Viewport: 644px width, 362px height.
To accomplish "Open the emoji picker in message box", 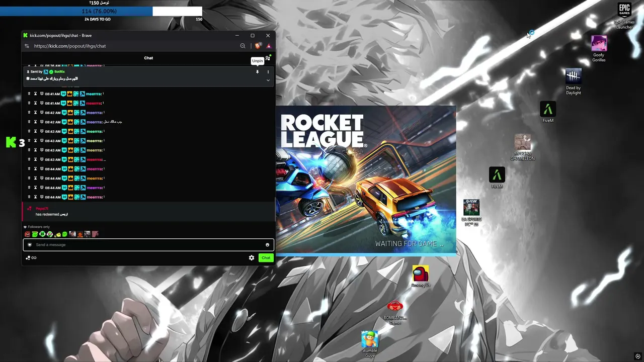I will [267, 245].
